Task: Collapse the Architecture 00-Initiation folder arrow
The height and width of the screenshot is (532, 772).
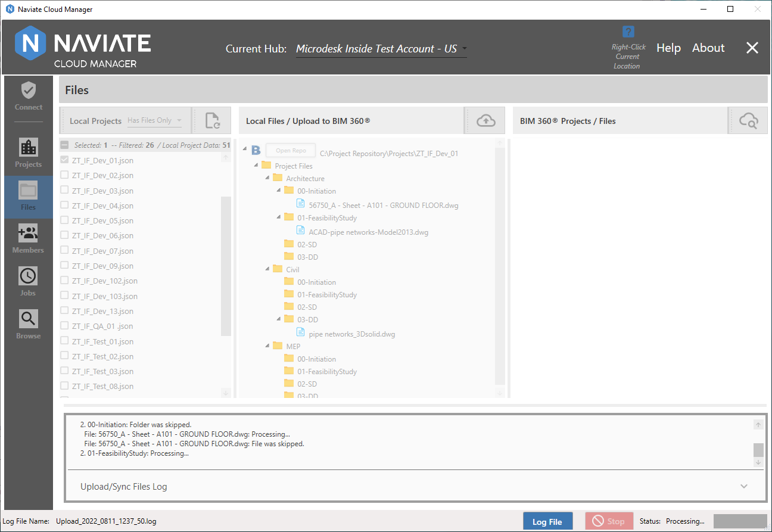Action: tap(278, 191)
